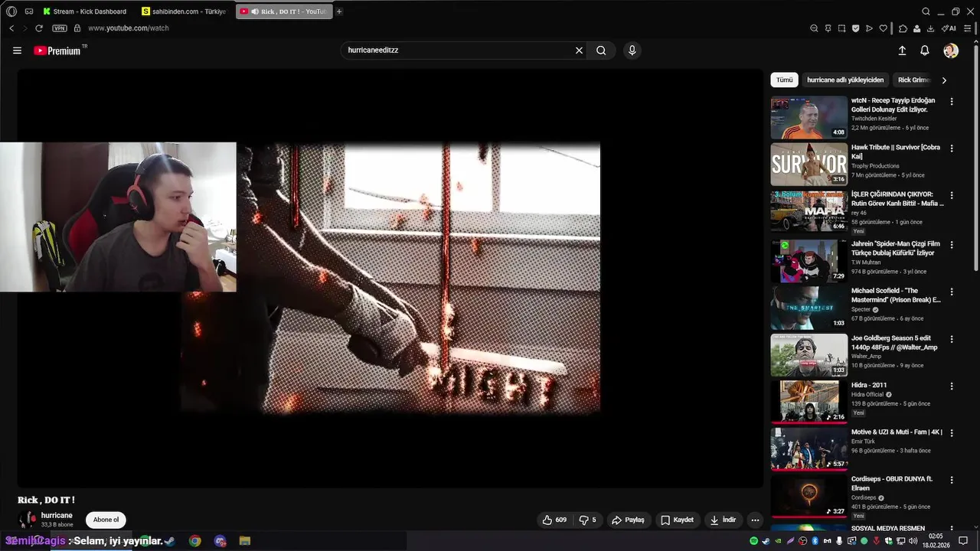Click the Paylaş share button
980x551 pixels.
tap(628, 520)
